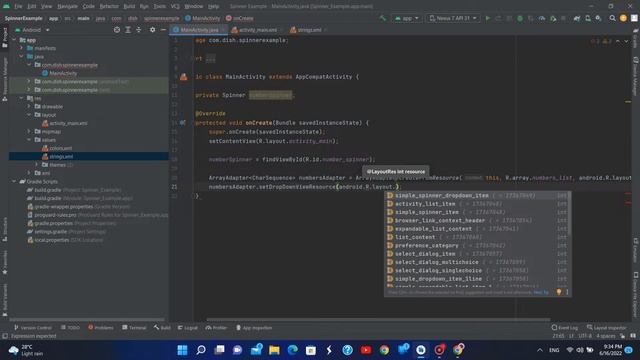
Task: Collapse the app module node
Action: 14,40
